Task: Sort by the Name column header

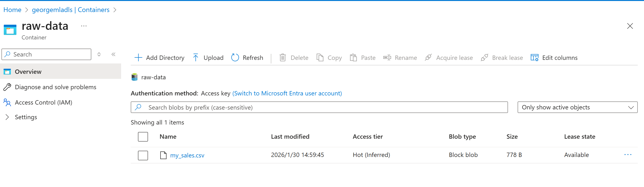Action: tap(168, 137)
